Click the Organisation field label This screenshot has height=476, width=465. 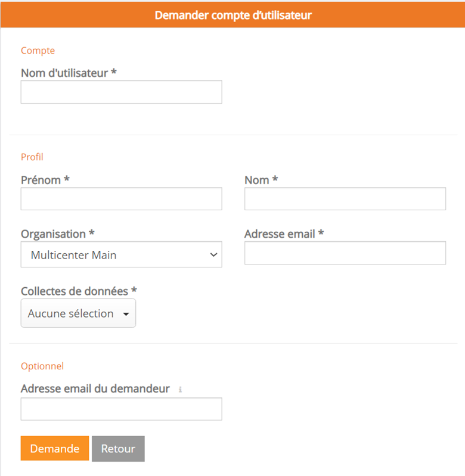click(x=57, y=234)
